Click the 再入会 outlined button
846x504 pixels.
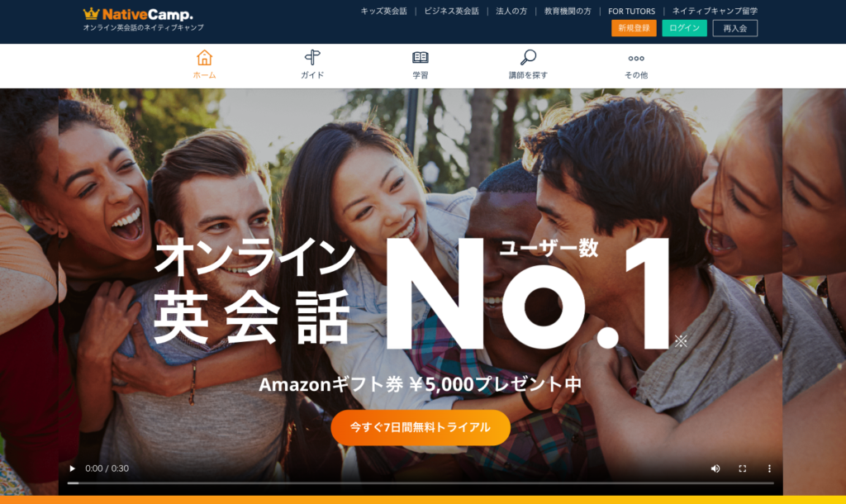pyautogui.click(x=734, y=28)
